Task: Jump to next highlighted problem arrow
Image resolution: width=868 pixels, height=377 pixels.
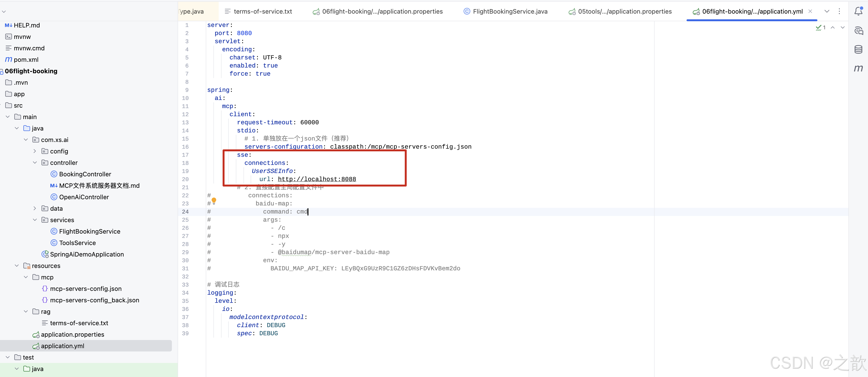Action: 842,28
